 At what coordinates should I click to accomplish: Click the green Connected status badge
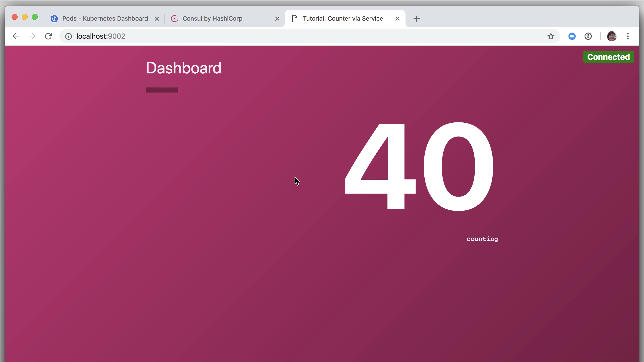click(608, 57)
